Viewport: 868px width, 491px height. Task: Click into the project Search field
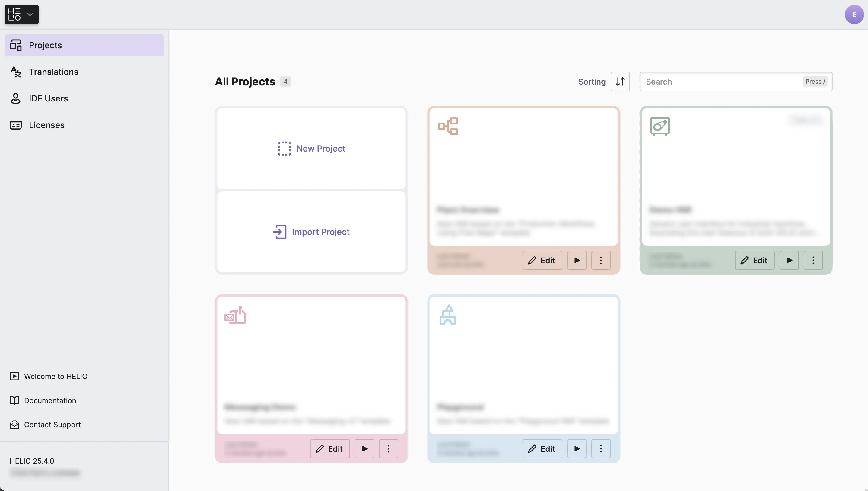[x=721, y=82]
